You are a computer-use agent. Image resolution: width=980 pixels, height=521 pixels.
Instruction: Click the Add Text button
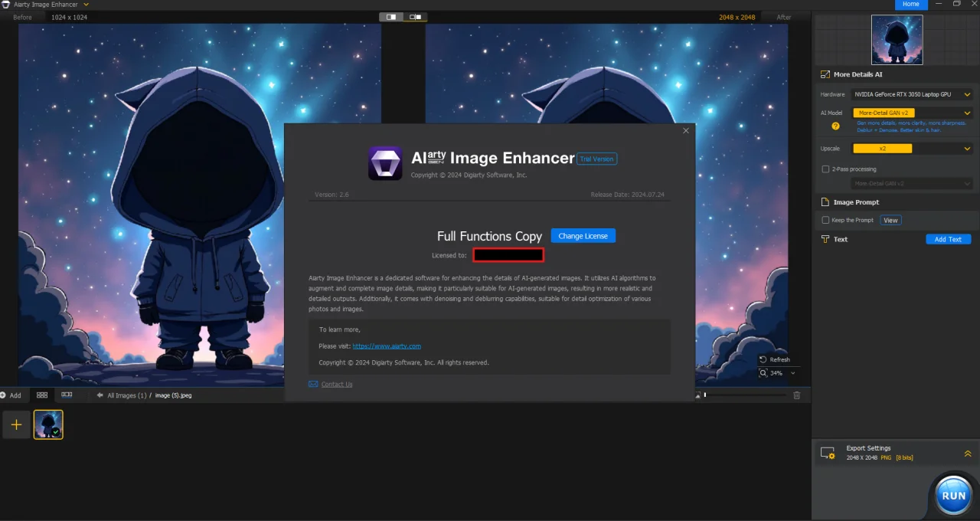tap(948, 239)
